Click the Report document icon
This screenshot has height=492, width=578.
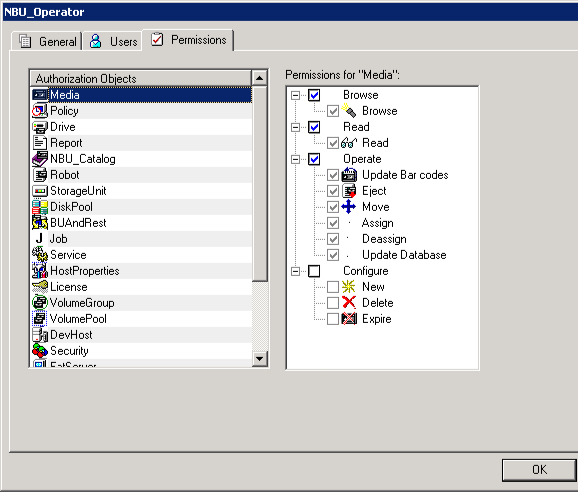point(39,143)
